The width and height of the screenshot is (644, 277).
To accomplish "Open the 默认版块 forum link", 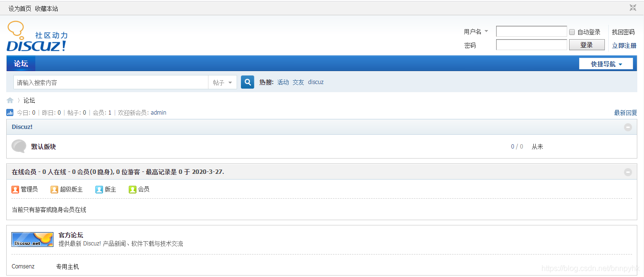I will [x=43, y=147].
